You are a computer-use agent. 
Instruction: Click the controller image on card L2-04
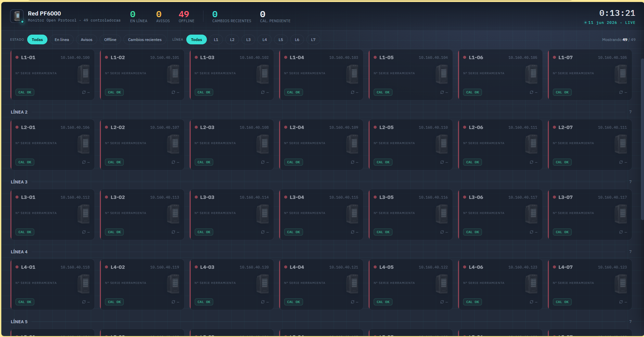tap(352, 144)
